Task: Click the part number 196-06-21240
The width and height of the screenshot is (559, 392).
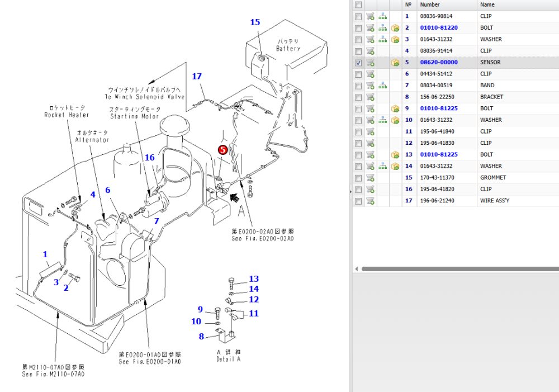Action: coord(437,201)
